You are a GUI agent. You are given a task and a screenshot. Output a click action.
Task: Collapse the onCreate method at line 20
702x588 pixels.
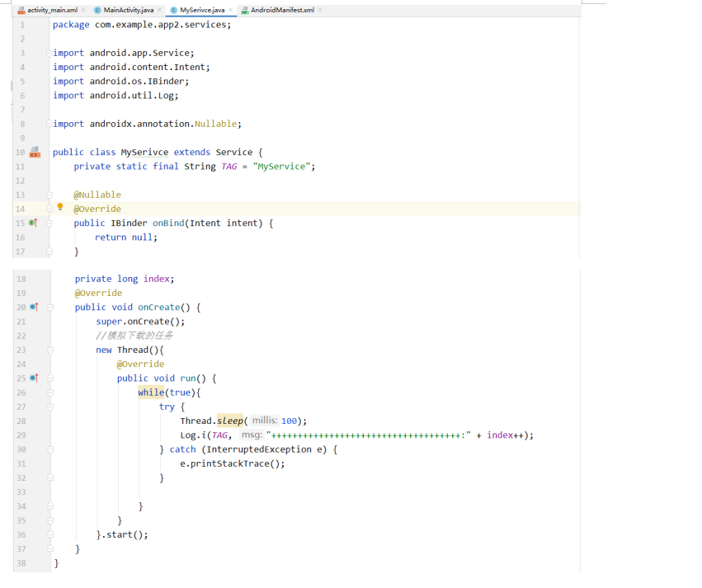coord(50,308)
